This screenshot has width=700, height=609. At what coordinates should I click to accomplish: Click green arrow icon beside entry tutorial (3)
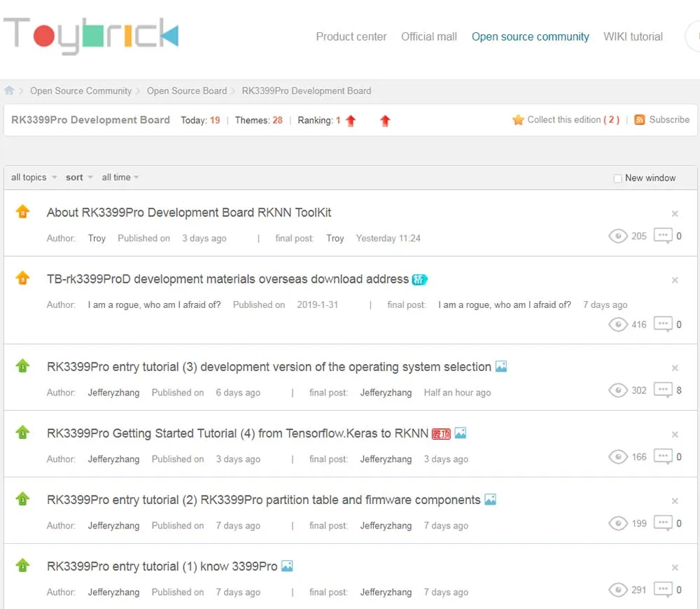(23, 366)
